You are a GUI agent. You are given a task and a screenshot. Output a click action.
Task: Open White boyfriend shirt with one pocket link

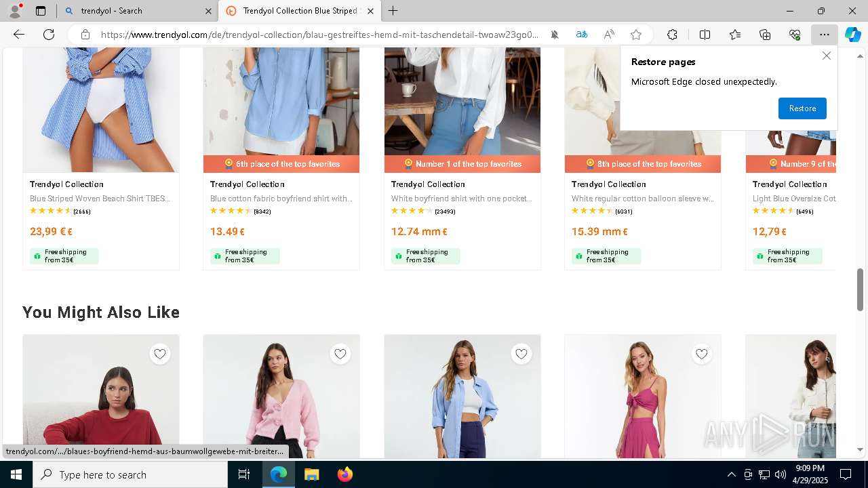(x=462, y=199)
